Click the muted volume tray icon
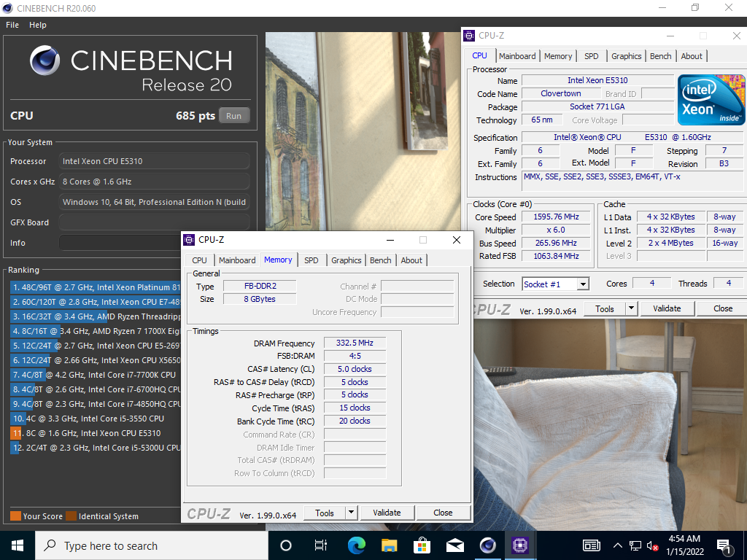Screen dimensions: 747x560 652,545
